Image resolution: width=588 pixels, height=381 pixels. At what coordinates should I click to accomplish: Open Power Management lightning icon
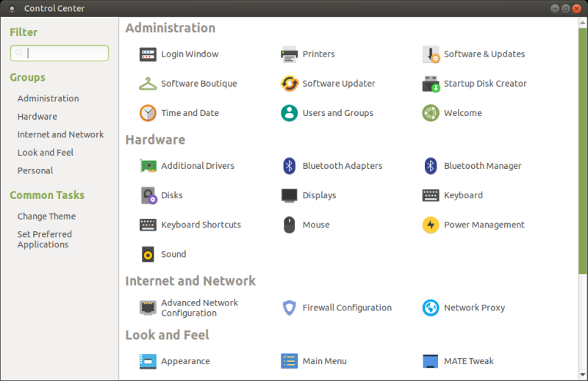(431, 225)
